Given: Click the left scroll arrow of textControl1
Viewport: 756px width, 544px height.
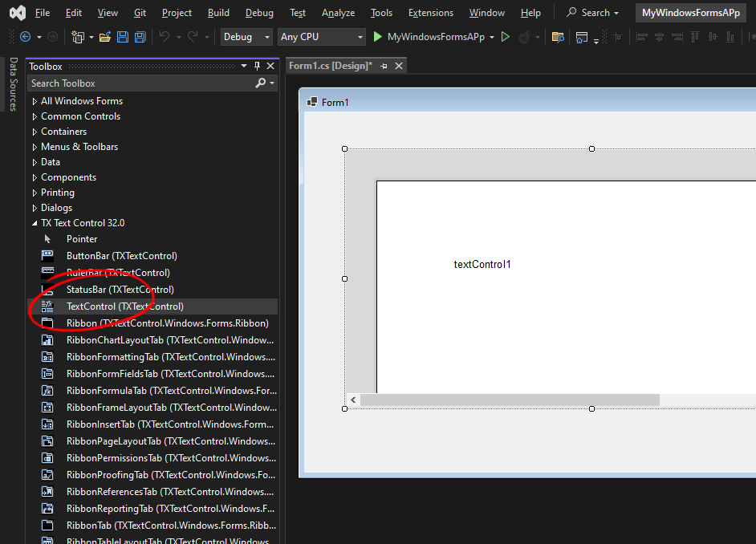Looking at the screenshot, I should coord(353,400).
